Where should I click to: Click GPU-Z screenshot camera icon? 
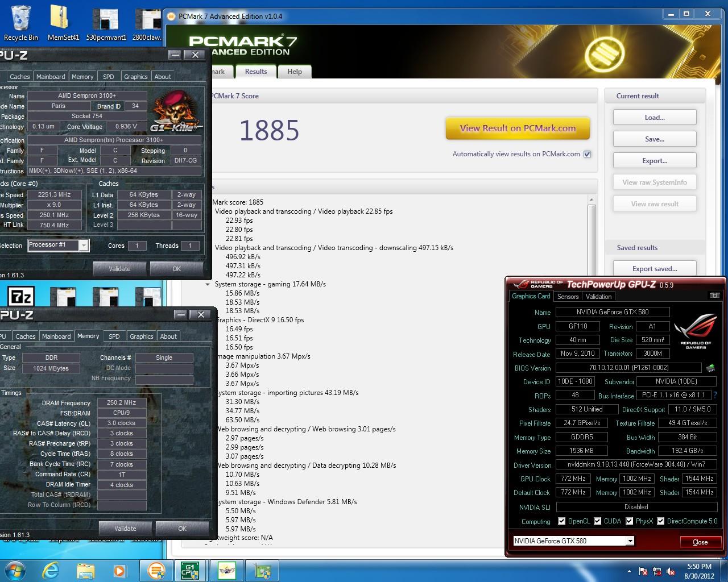point(715,296)
